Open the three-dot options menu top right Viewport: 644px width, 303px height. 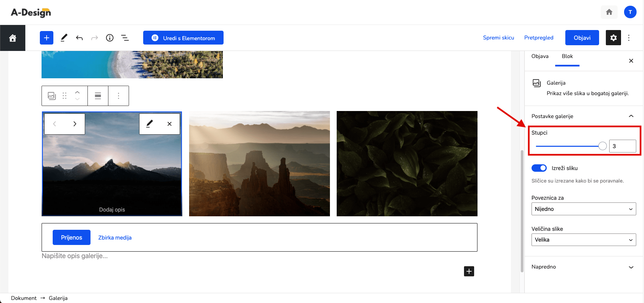(x=629, y=38)
